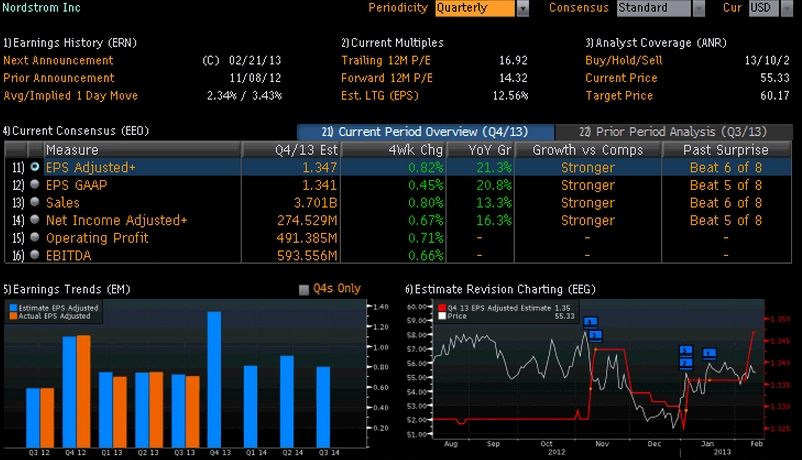
Task: Click the EPS Adjusted+ YoY growth 21.3%
Action: [x=494, y=167]
